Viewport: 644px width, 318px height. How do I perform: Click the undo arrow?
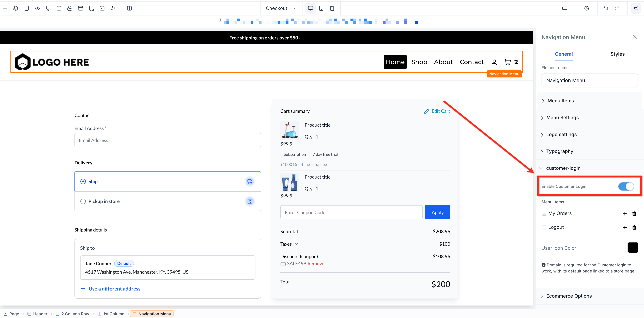[606, 8]
